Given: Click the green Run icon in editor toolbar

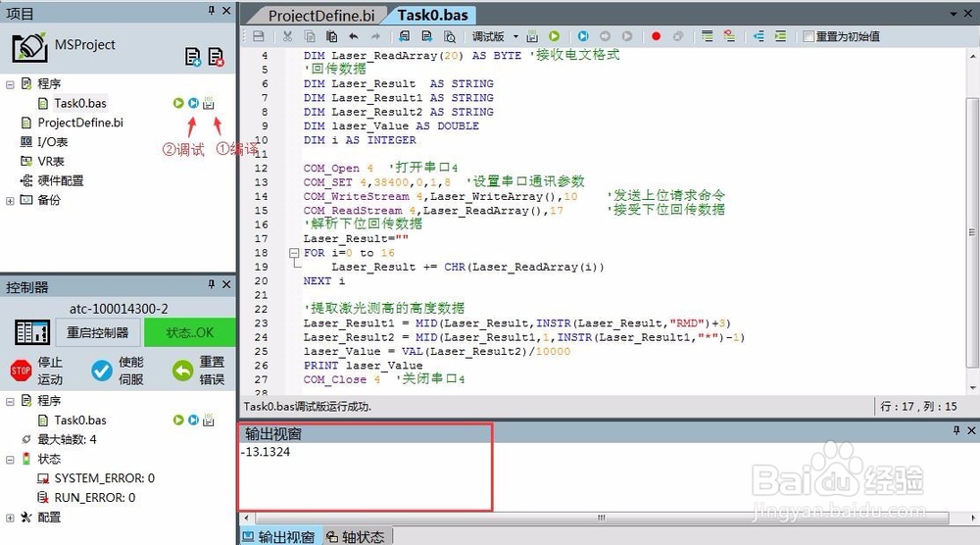Looking at the screenshot, I should coord(555,36).
